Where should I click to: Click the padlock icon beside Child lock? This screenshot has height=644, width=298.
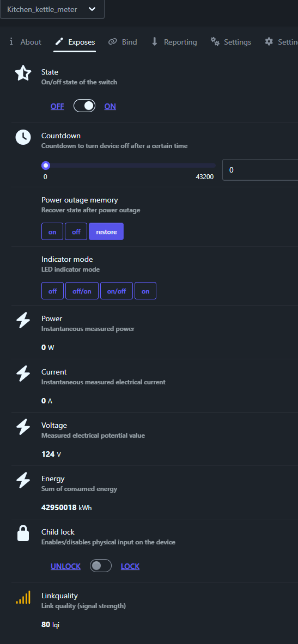[23, 533]
